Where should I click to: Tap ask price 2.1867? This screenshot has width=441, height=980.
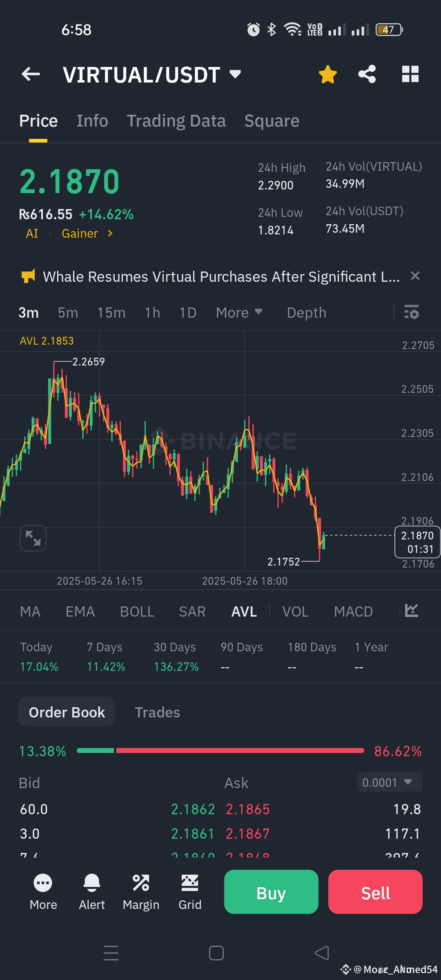pos(248,834)
